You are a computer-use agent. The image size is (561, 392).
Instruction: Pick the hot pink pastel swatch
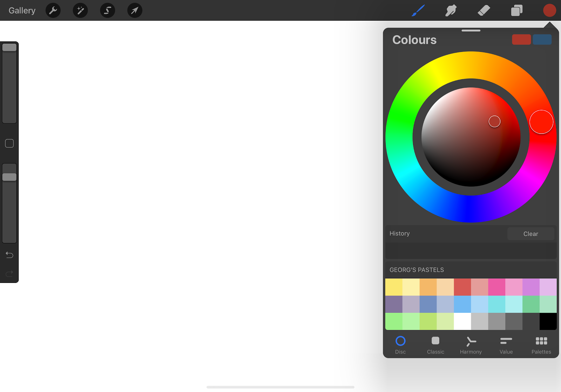point(497,287)
